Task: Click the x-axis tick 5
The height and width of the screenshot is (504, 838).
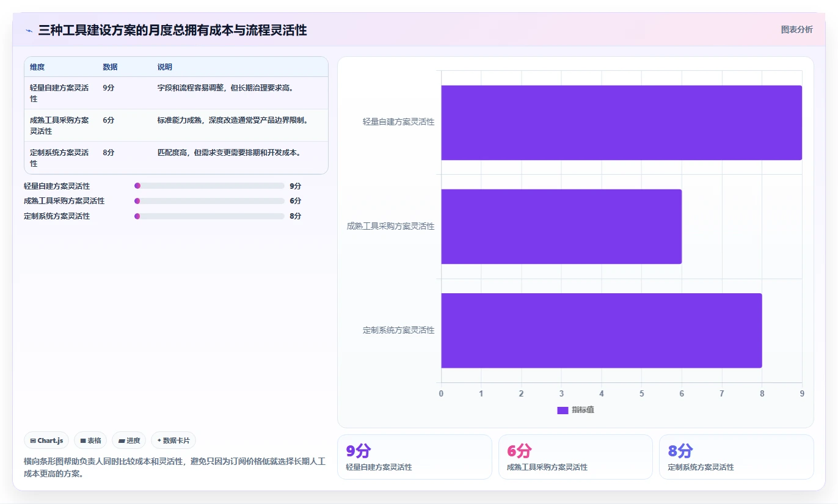Action: [x=641, y=393]
